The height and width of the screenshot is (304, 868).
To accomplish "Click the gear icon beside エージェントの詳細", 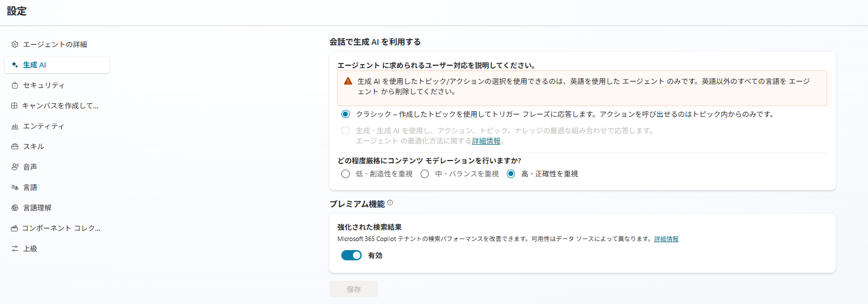I will point(15,44).
